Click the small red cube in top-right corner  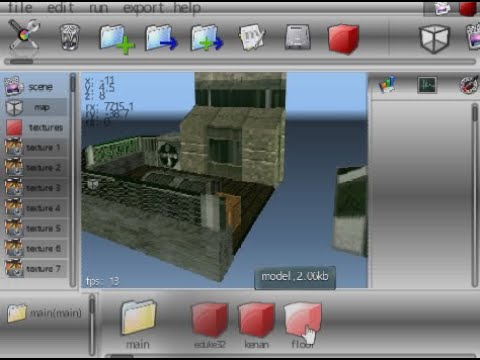[x=469, y=8]
